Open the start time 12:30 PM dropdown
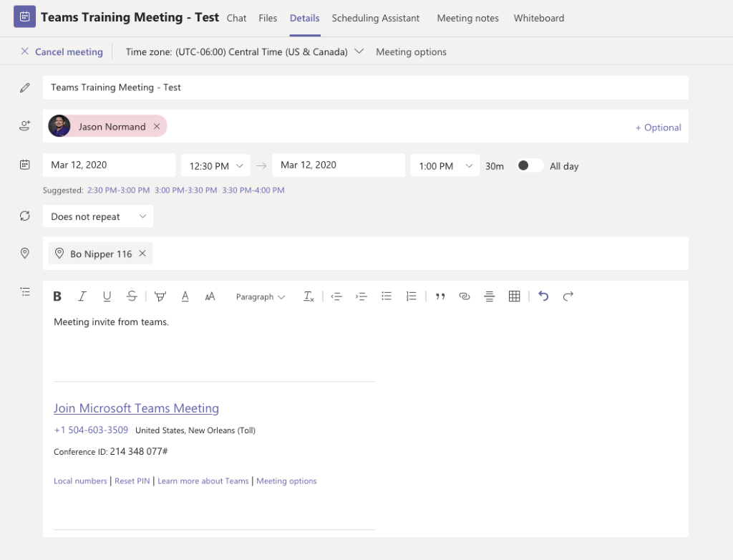733x560 pixels. tap(215, 165)
